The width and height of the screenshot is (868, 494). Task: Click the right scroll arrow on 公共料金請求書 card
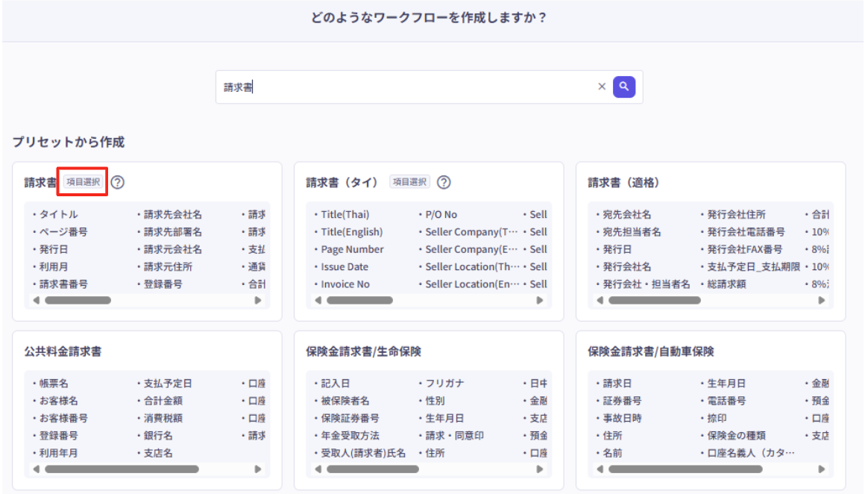259,470
